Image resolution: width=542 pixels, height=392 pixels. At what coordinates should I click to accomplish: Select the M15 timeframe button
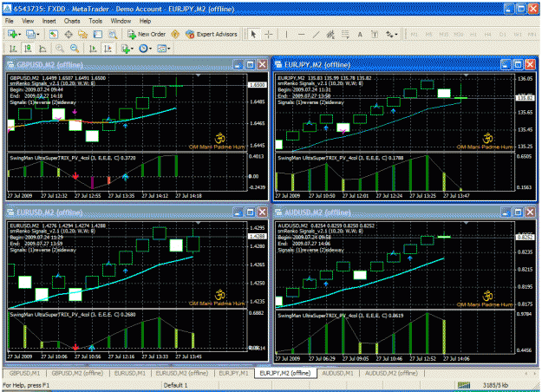pos(444,34)
